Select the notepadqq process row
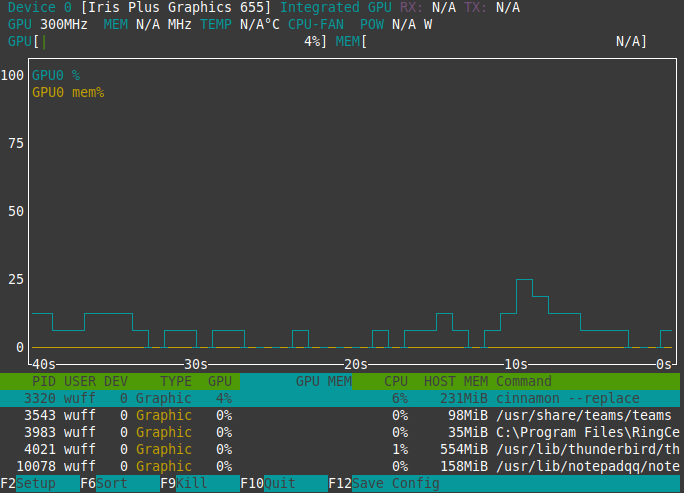 coord(340,466)
